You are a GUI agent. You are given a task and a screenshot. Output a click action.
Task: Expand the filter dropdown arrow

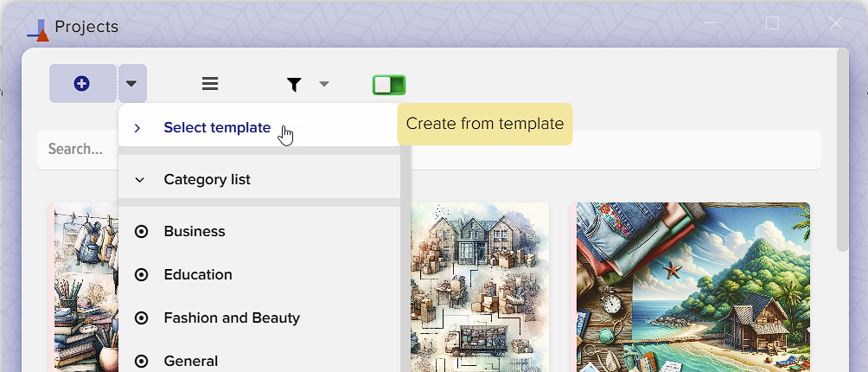point(324,84)
